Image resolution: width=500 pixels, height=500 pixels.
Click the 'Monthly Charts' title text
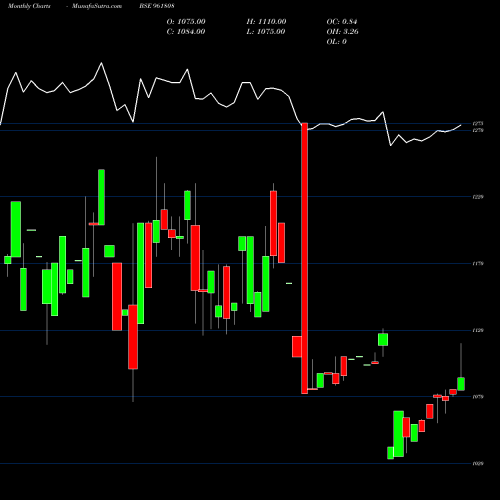[x=29, y=6]
